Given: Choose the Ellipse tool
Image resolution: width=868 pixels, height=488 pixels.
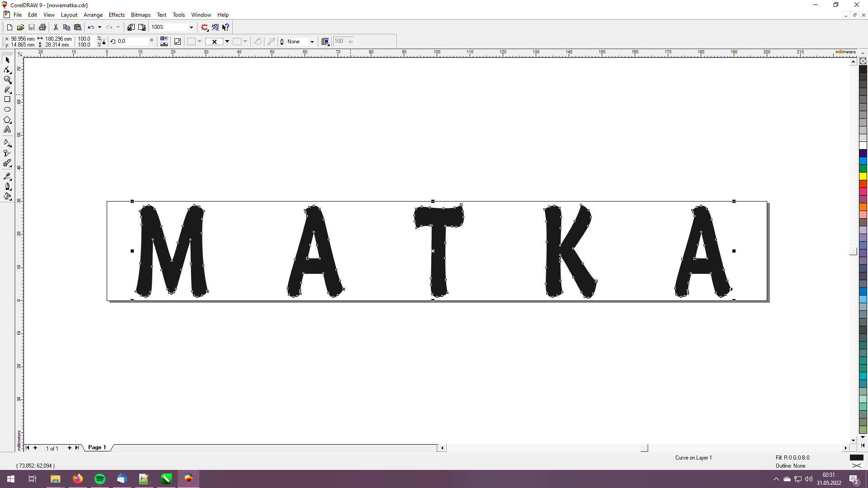Looking at the screenshot, I should pos(7,109).
